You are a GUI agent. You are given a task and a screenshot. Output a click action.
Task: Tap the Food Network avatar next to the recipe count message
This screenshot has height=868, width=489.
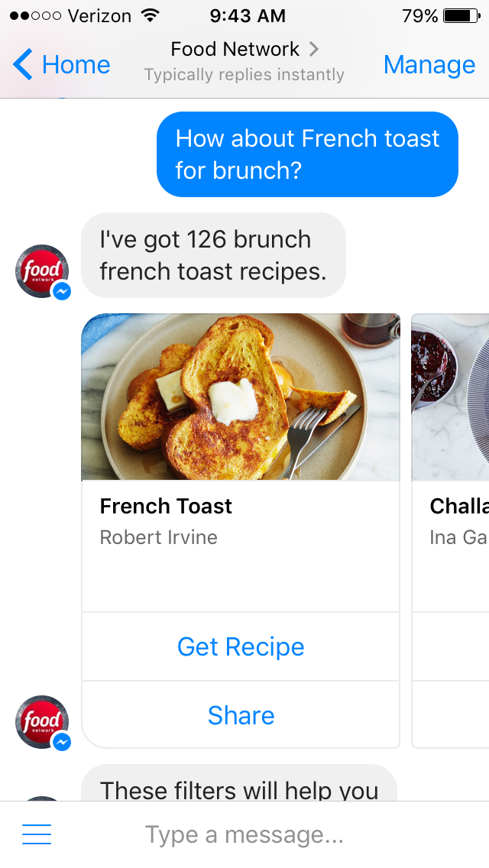[41, 270]
